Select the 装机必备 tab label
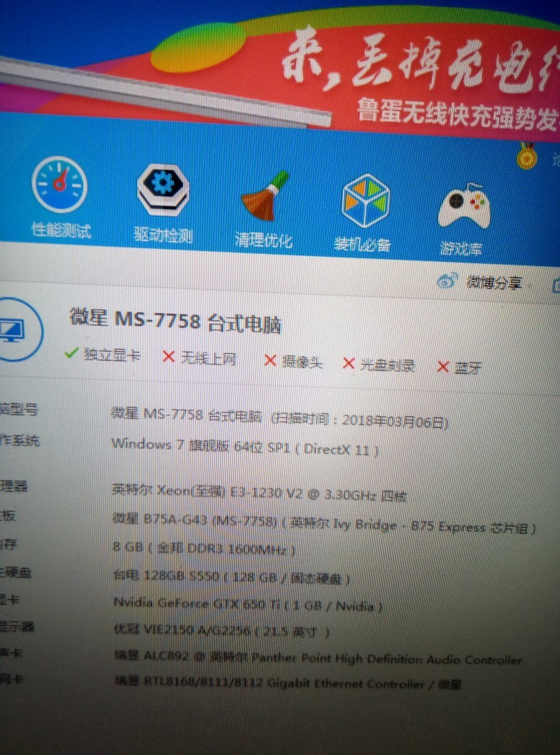The height and width of the screenshot is (755, 560). [x=362, y=245]
